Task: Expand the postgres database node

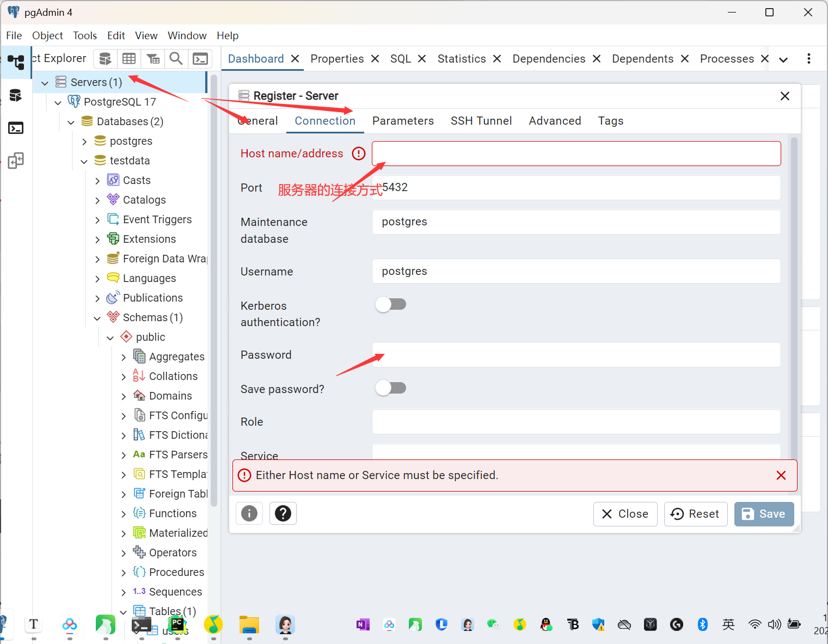Action: [x=84, y=142]
